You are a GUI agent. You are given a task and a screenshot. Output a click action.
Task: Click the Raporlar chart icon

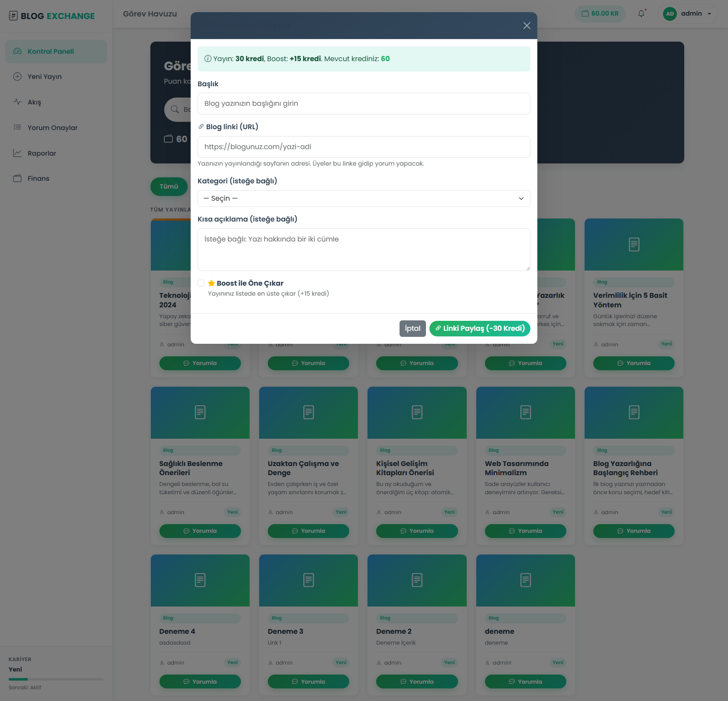(17, 153)
